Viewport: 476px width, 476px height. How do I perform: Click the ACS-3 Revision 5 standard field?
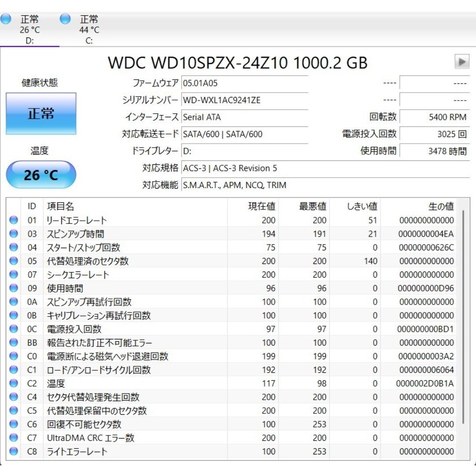coord(325,168)
